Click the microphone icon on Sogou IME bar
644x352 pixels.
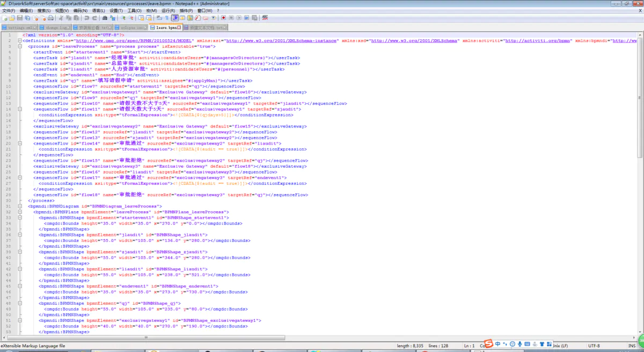(x=519, y=344)
